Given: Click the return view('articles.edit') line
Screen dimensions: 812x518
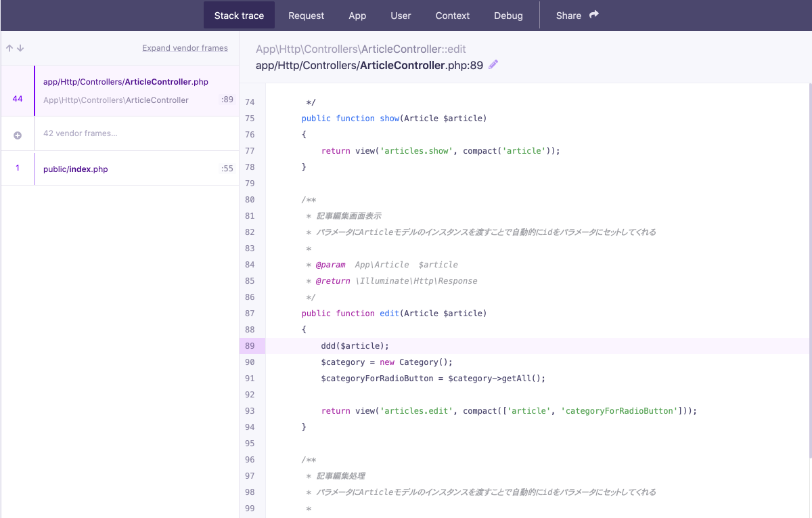Looking at the screenshot, I should coord(509,411).
